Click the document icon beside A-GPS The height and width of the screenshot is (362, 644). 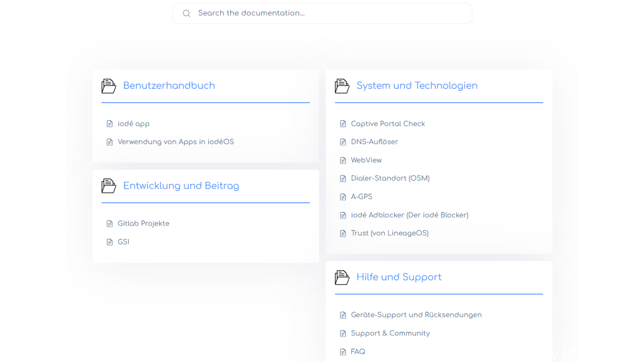[x=343, y=197]
